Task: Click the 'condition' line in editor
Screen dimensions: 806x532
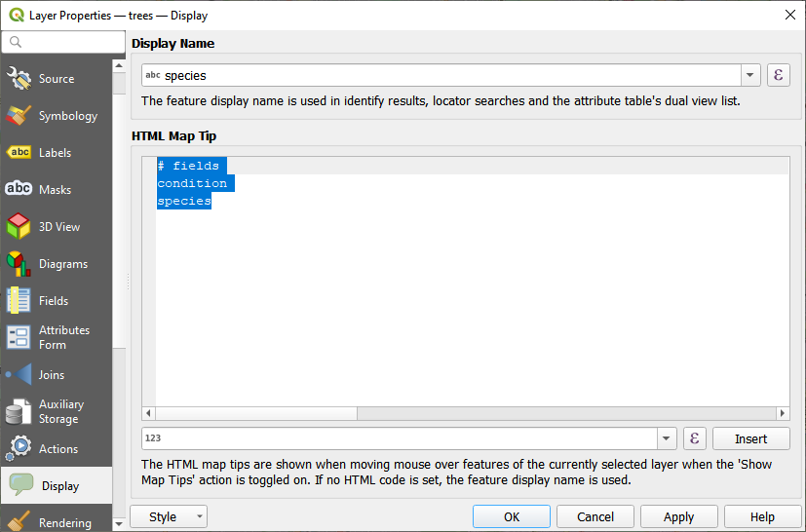Action: pos(192,183)
